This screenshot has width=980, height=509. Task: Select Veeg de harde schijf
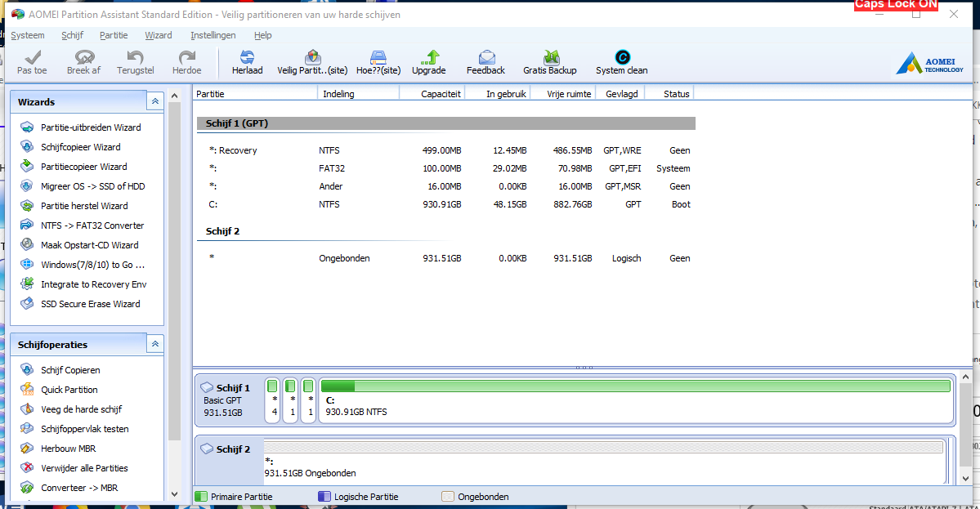[x=81, y=409]
